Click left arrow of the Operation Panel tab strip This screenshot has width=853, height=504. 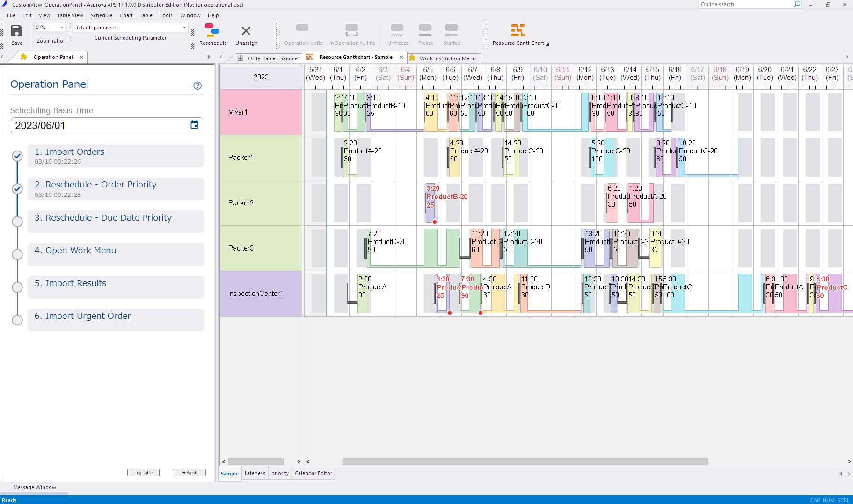click(x=2, y=57)
